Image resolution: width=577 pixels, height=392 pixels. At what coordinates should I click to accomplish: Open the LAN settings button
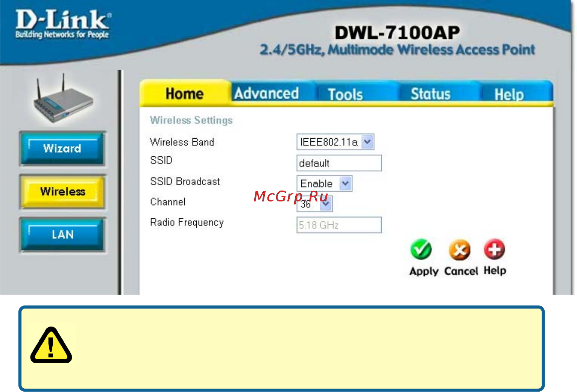[62, 235]
